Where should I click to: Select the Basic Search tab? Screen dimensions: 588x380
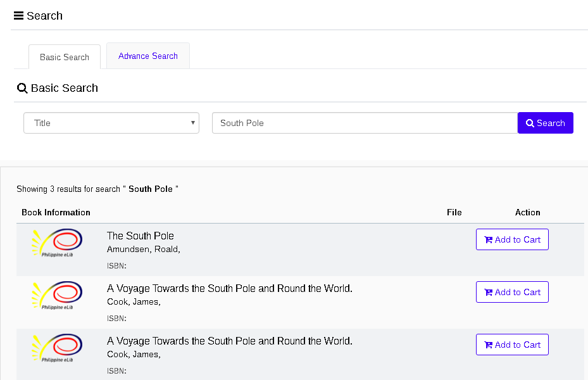coord(65,57)
